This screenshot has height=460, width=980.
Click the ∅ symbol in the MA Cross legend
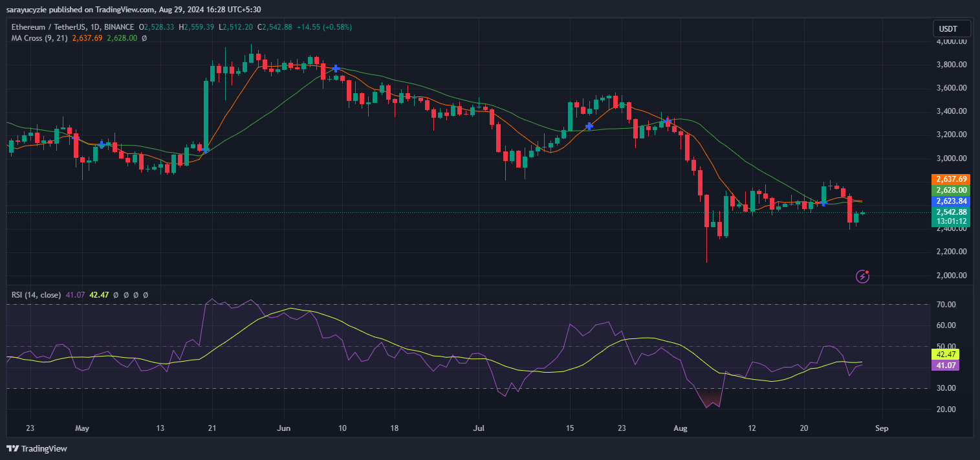pyautogui.click(x=144, y=38)
